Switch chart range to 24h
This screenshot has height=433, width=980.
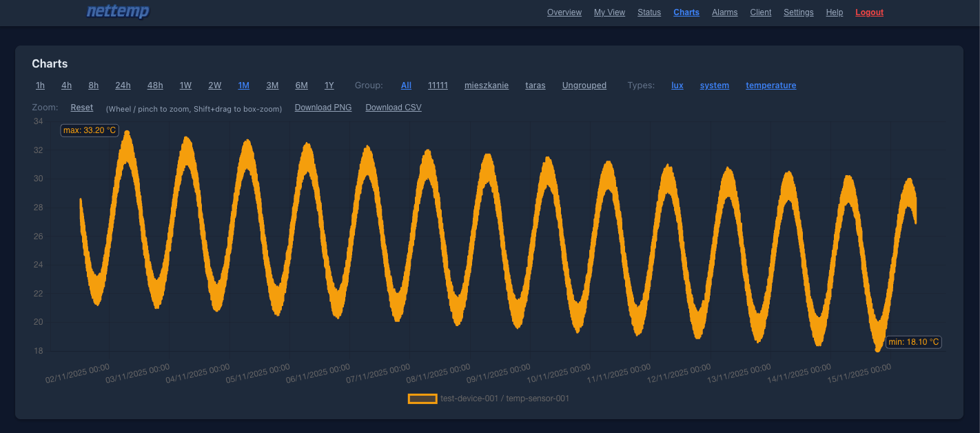(123, 85)
